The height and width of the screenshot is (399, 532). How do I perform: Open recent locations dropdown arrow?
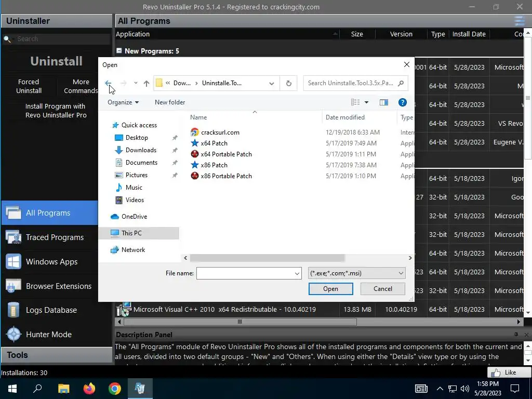pyautogui.click(x=136, y=83)
